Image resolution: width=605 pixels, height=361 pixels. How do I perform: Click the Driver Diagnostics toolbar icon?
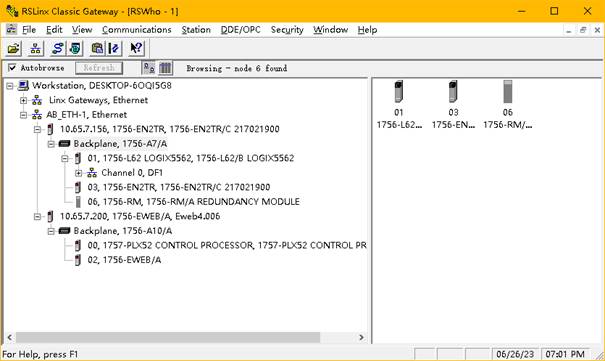(x=76, y=49)
